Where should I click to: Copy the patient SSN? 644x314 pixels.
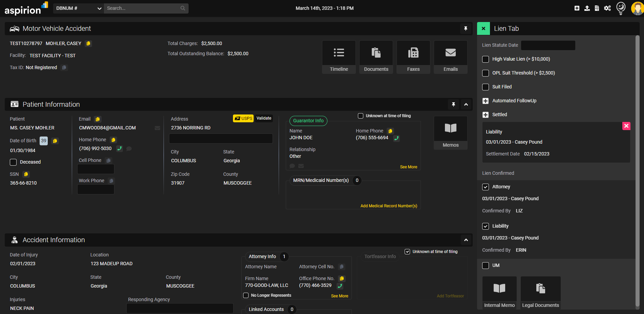[x=26, y=174]
